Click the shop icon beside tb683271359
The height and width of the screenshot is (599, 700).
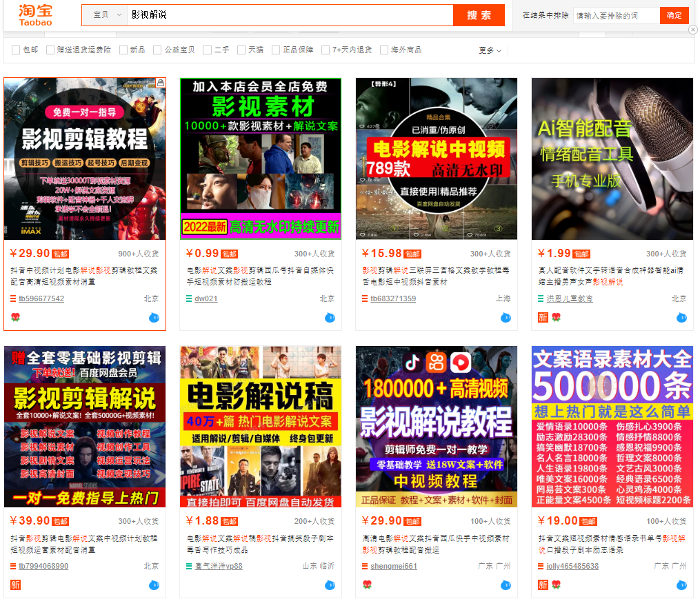[x=365, y=298]
